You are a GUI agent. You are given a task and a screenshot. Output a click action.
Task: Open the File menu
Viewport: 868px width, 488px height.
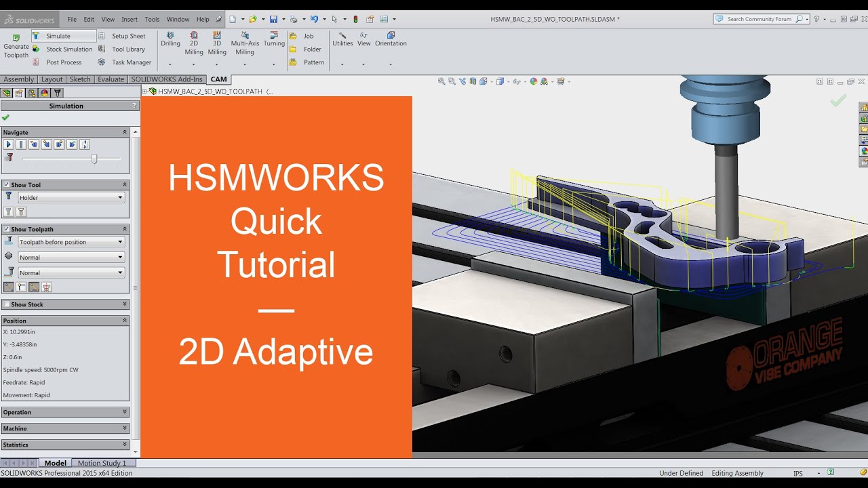pos(72,19)
